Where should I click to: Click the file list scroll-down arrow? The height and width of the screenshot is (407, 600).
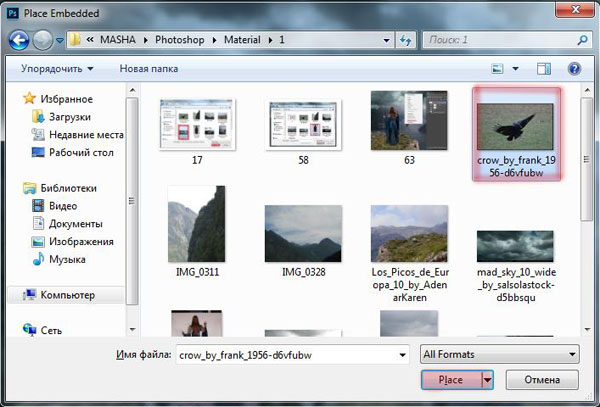[x=587, y=330]
